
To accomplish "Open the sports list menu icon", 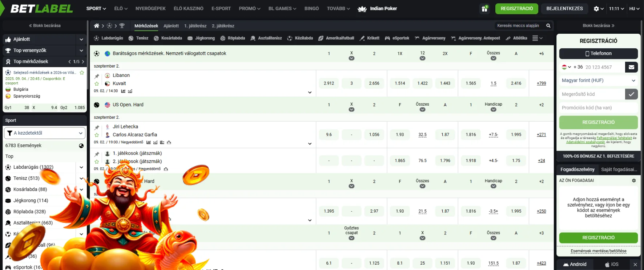I will click(537, 38).
